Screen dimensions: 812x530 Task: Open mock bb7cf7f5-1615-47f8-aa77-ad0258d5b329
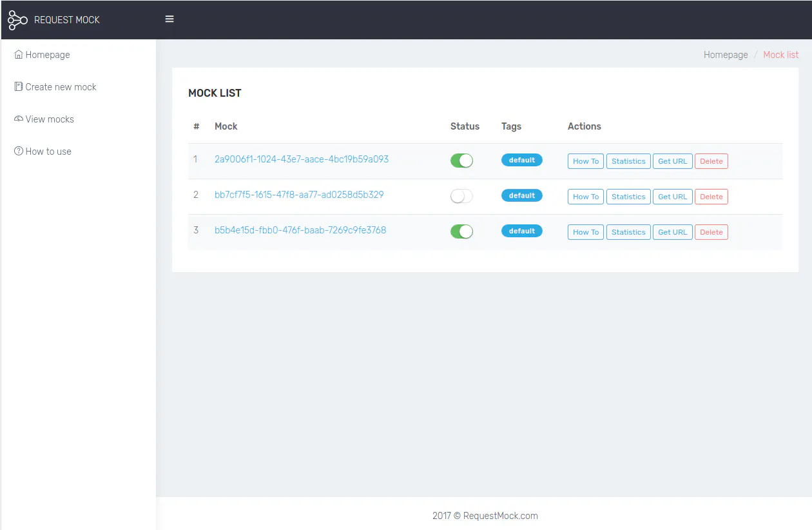299,194
